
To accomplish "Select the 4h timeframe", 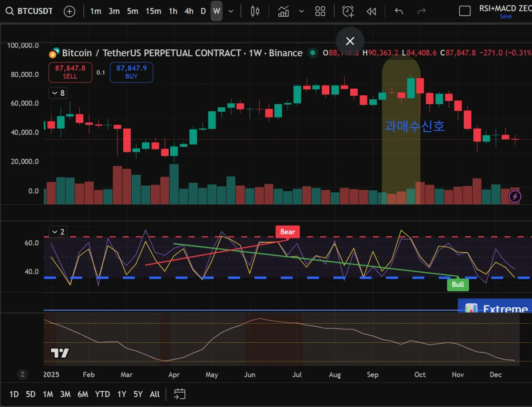I will pos(189,11).
